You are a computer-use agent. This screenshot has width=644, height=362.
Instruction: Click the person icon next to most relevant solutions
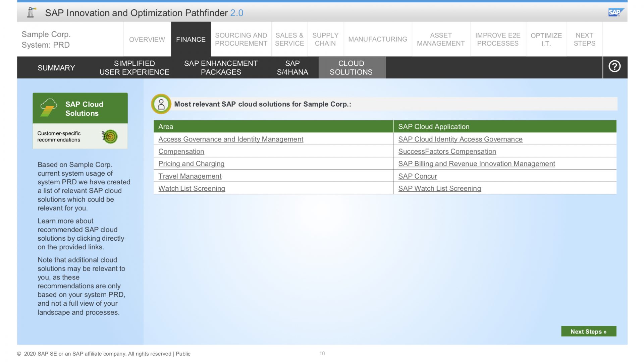[x=161, y=104]
